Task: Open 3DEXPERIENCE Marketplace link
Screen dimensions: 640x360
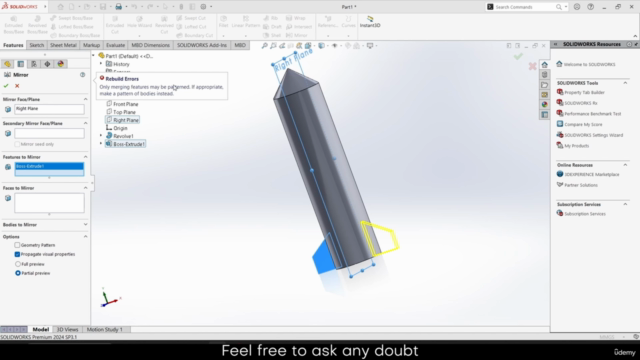Action: point(591,174)
